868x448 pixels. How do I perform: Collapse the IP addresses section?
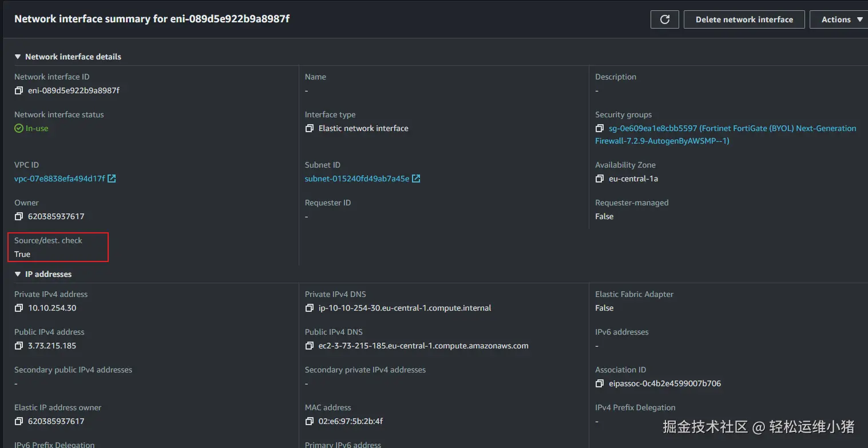pos(18,274)
